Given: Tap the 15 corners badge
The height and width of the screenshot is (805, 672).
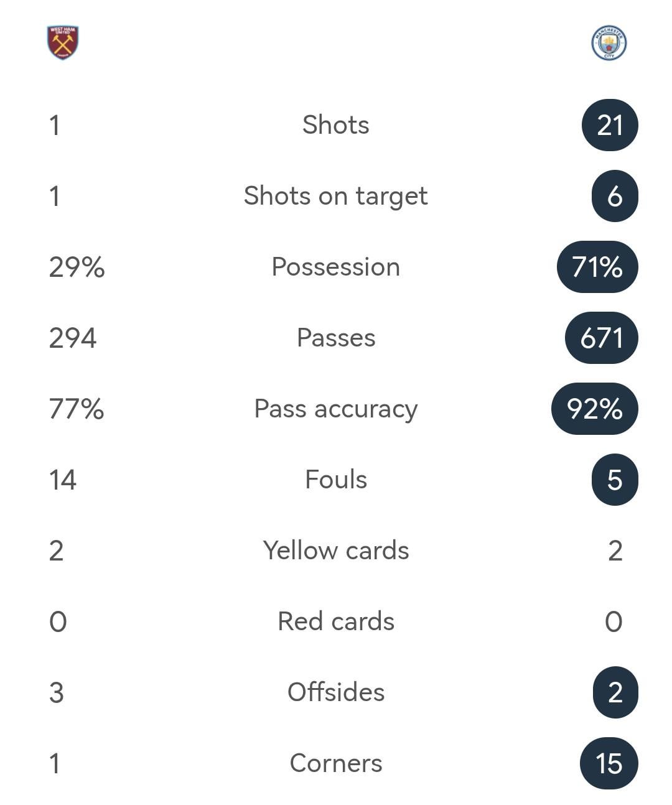Looking at the screenshot, I should (609, 763).
